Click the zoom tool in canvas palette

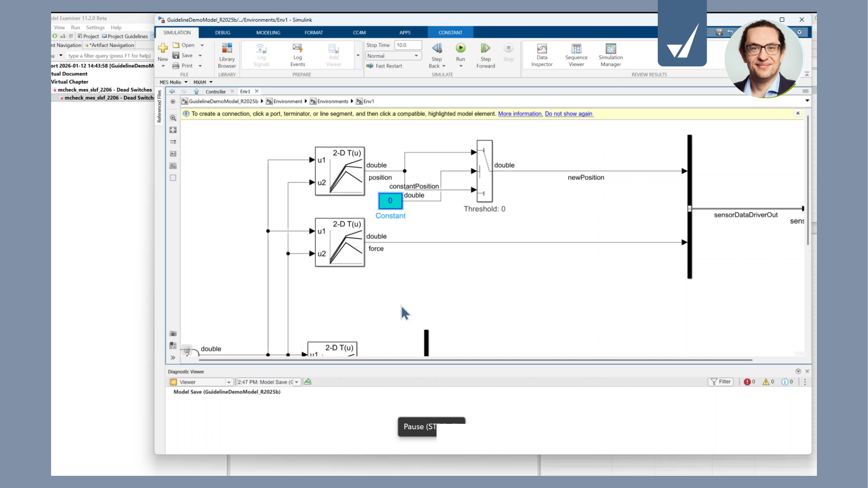pos(173,118)
